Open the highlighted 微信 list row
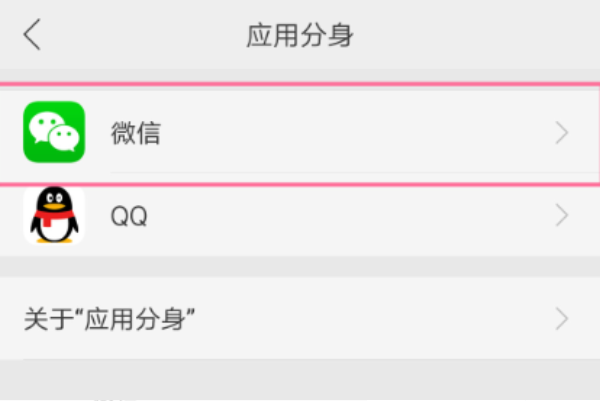Image resolution: width=600 pixels, height=401 pixels. pyautogui.click(x=300, y=134)
